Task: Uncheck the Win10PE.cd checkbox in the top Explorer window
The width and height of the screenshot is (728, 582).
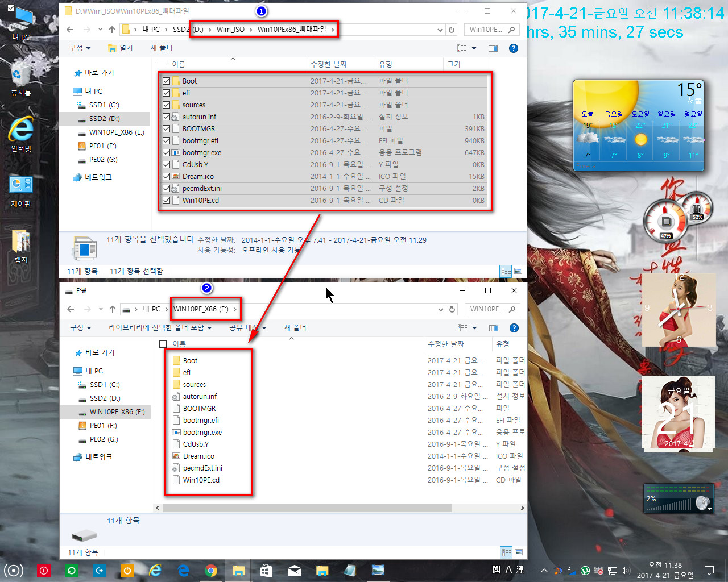Action: pos(166,200)
